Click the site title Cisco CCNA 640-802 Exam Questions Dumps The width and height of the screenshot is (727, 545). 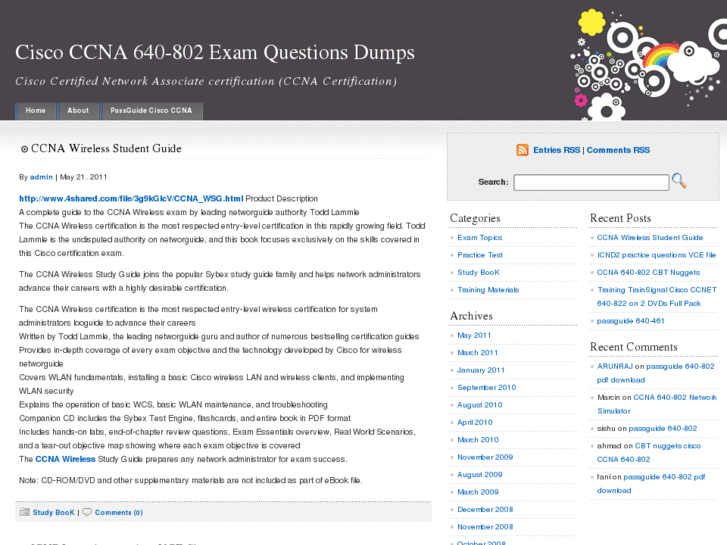[215, 52]
